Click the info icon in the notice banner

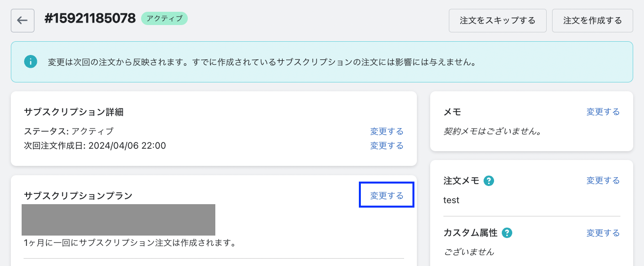coord(30,62)
